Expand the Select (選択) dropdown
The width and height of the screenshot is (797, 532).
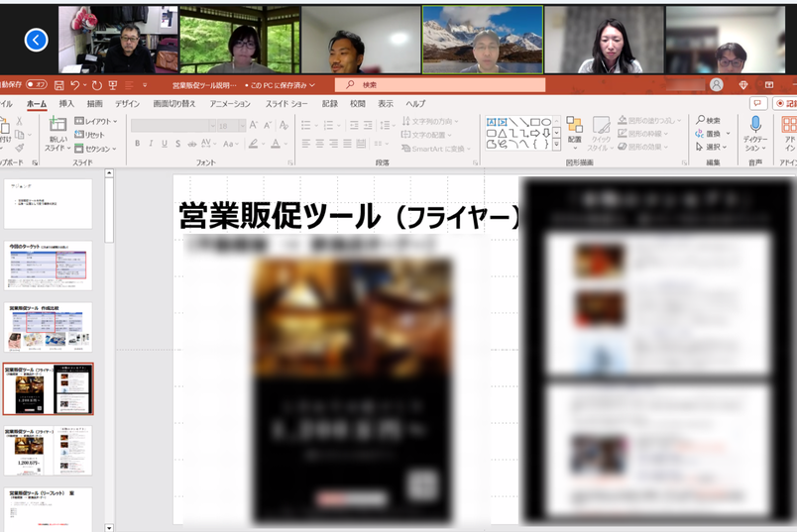coord(713,147)
